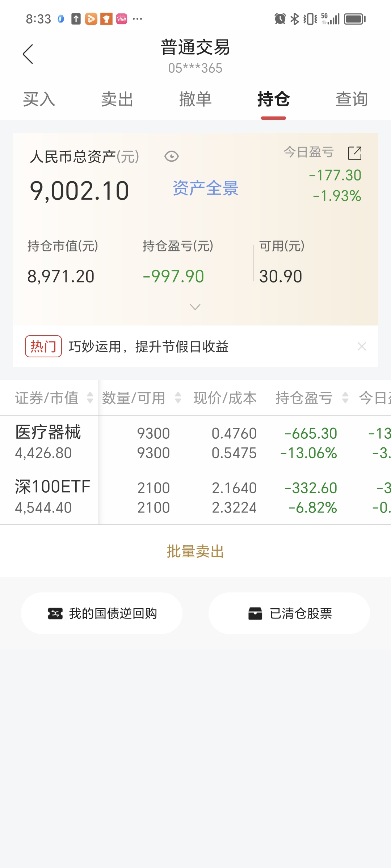
Task: Open today's profit share icon
Action: pyautogui.click(x=354, y=153)
